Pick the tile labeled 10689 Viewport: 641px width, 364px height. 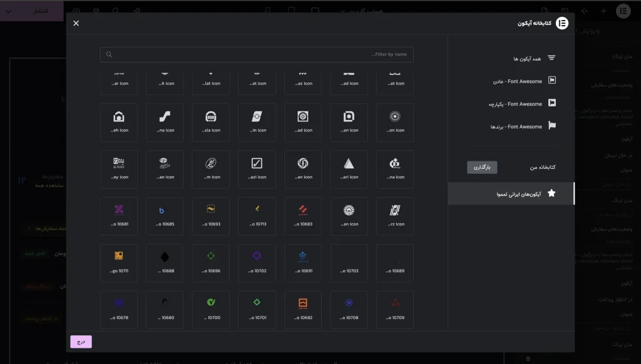click(395, 263)
